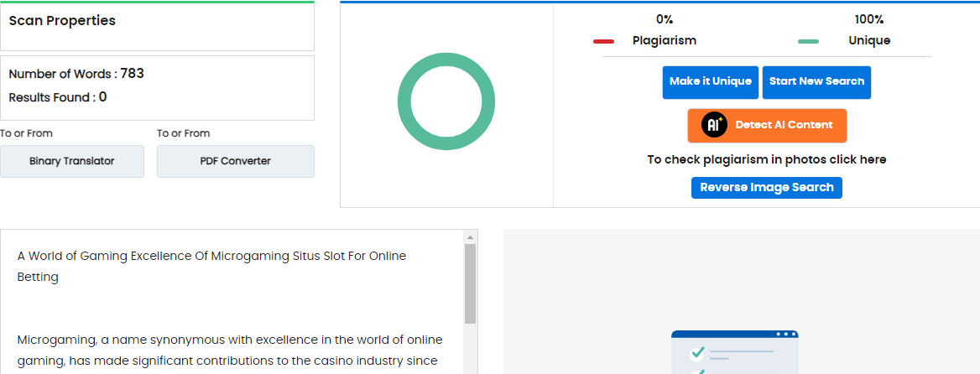Click 'To check plagiarism in photos click here'
The width and height of the screenshot is (980, 374).
(767, 160)
